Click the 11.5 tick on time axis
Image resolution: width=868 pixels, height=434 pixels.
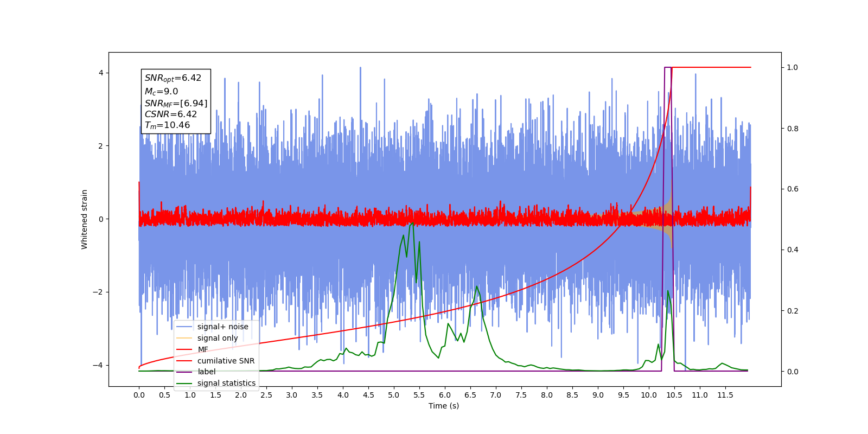pyautogui.click(x=725, y=395)
